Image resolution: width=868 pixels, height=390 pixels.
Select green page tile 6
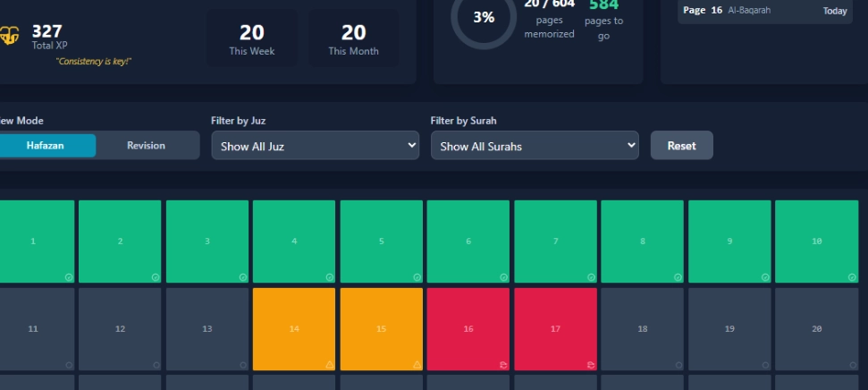tap(468, 242)
